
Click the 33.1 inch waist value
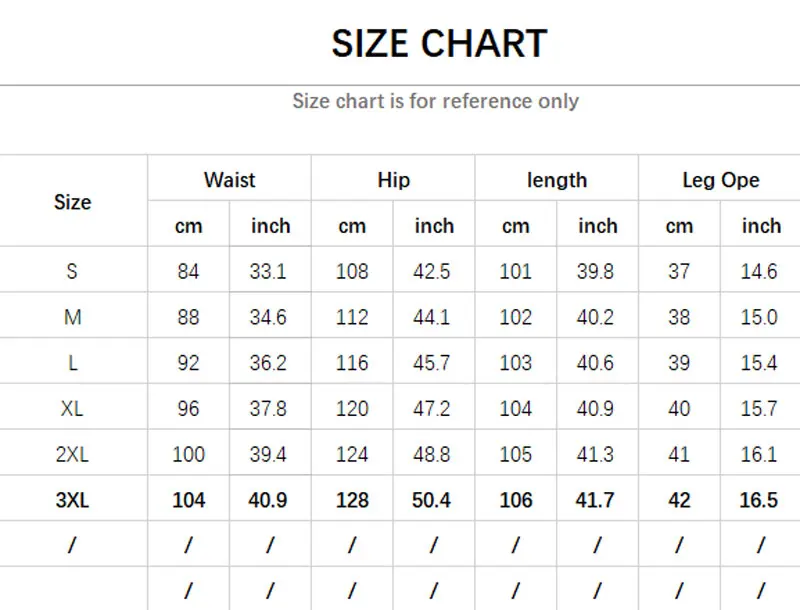[x=268, y=271]
